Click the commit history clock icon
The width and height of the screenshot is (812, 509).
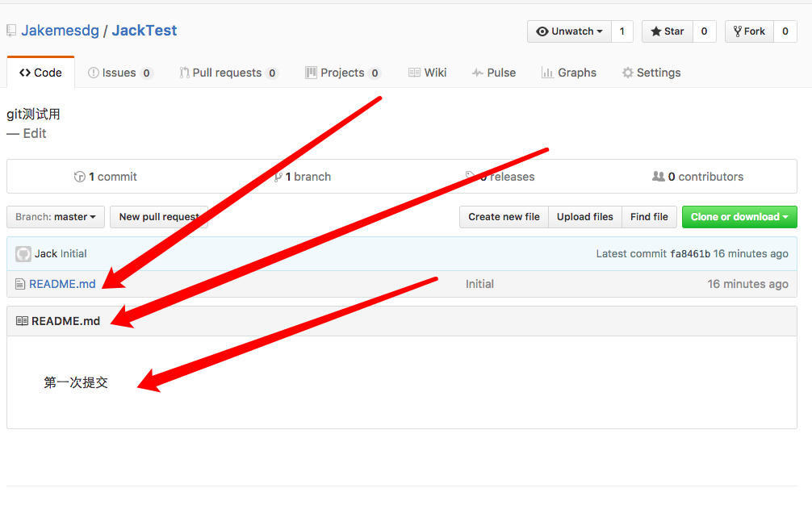click(79, 177)
